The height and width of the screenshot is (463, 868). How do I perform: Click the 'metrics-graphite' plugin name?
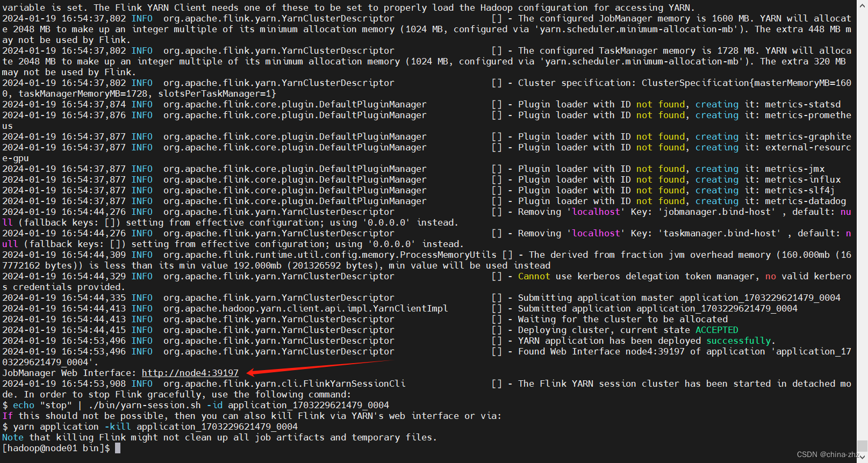pos(808,136)
